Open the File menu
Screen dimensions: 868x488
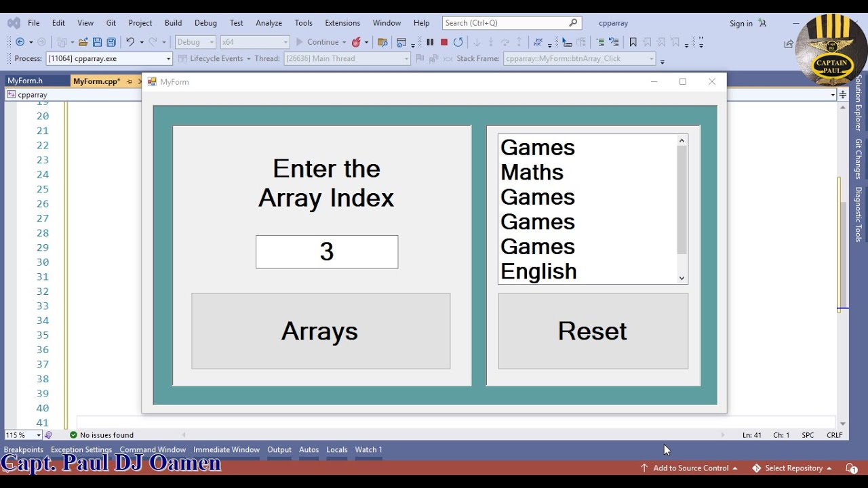33,23
